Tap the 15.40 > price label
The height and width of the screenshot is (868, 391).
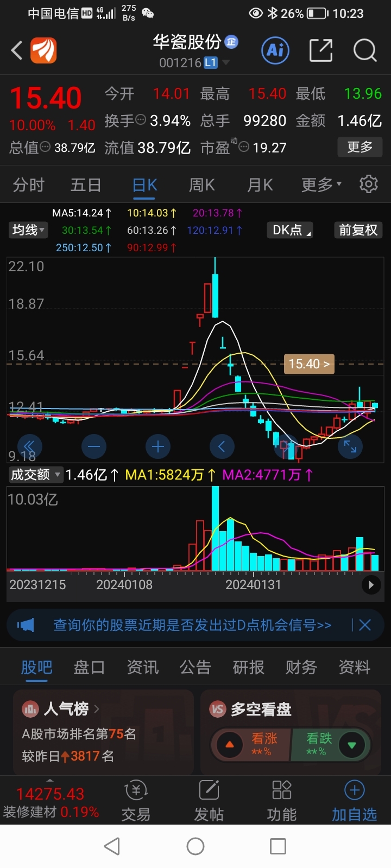tap(309, 364)
